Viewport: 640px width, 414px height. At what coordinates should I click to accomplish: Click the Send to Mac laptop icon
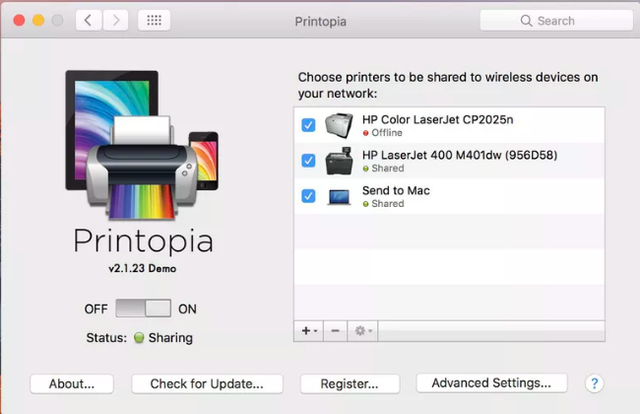(x=340, y=196)
